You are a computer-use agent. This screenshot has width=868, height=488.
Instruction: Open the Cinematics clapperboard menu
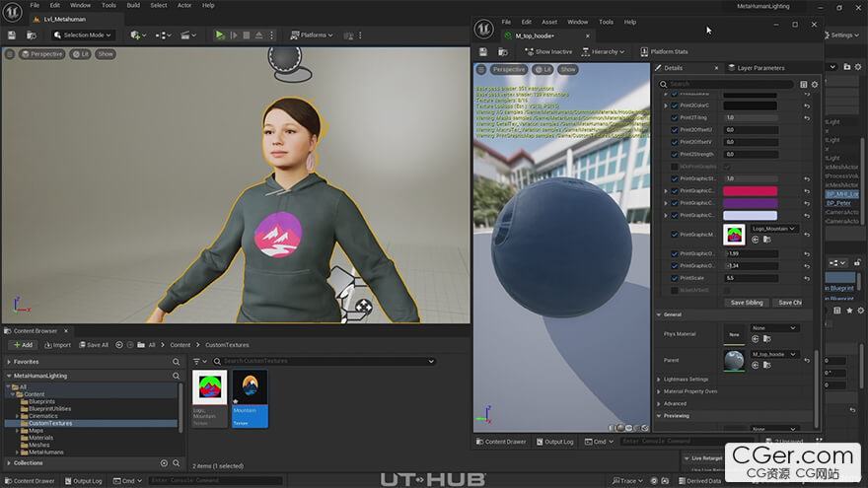point(187,35)
